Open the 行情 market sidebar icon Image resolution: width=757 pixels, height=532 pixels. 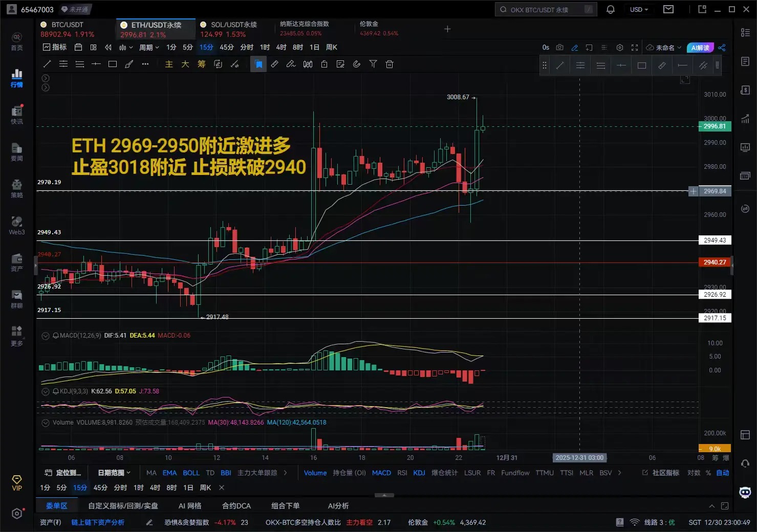[17, 78]
